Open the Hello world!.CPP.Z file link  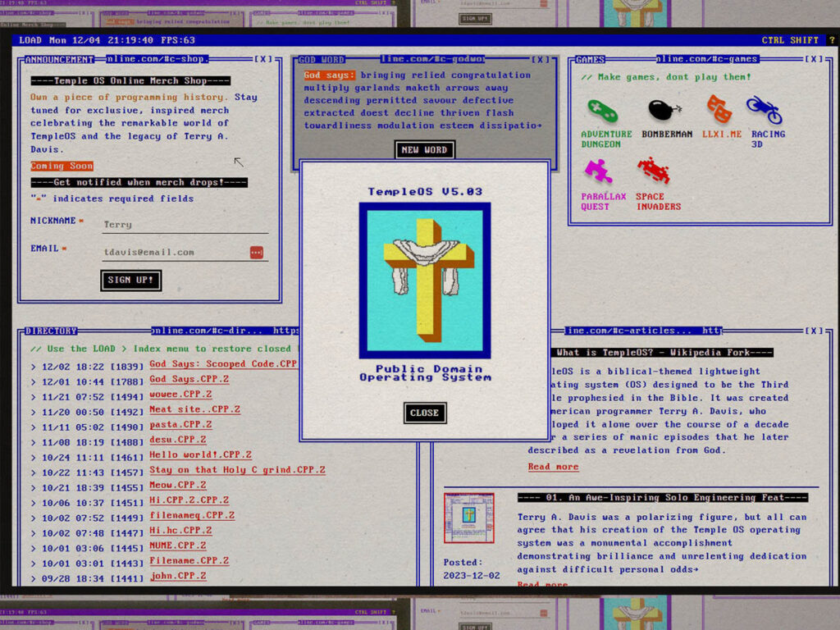tap(200, 454)
